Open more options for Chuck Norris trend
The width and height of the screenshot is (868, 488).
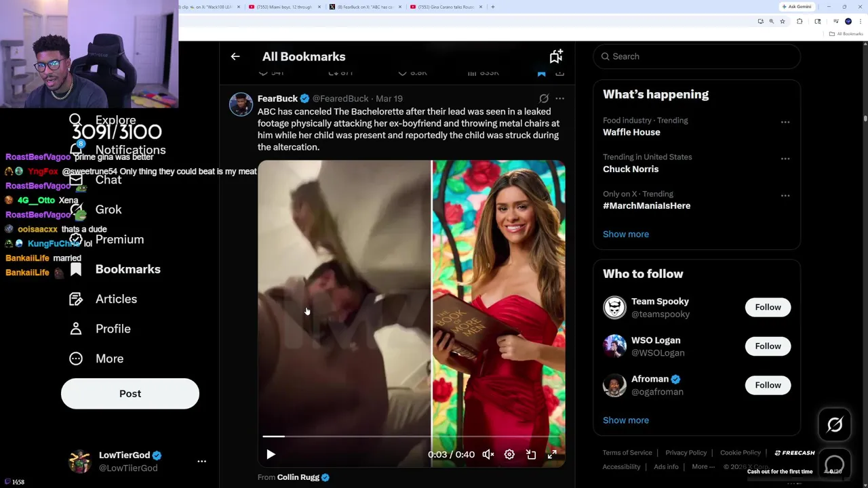click(785, 159)
